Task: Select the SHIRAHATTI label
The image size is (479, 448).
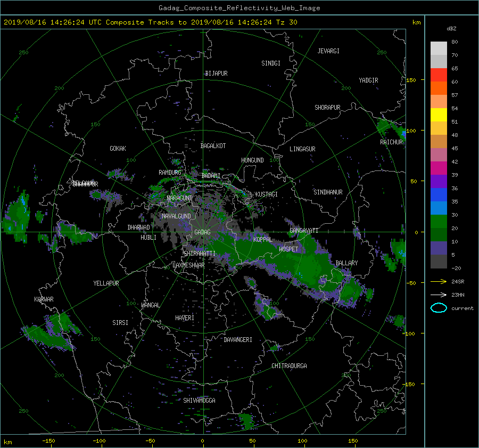Action: click(200, 254)
